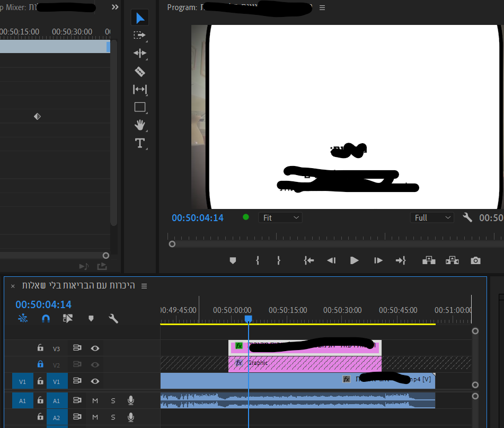The image size is (504, 428).
Task: Toggle Snap in Timeline magnet icon
Action: click(x=46, y=319)
